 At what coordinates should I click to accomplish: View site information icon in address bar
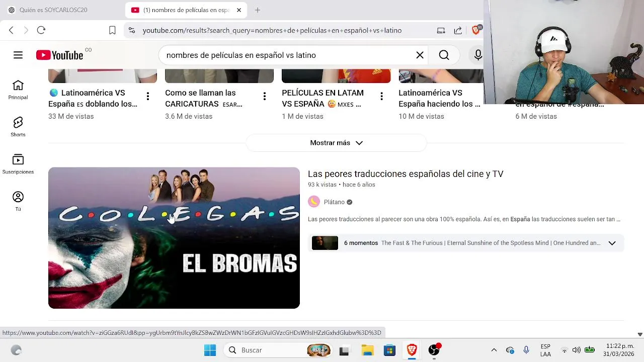coord(132,30)
